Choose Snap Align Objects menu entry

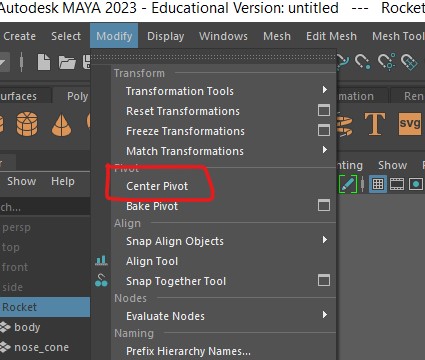(x=175, y=241)
